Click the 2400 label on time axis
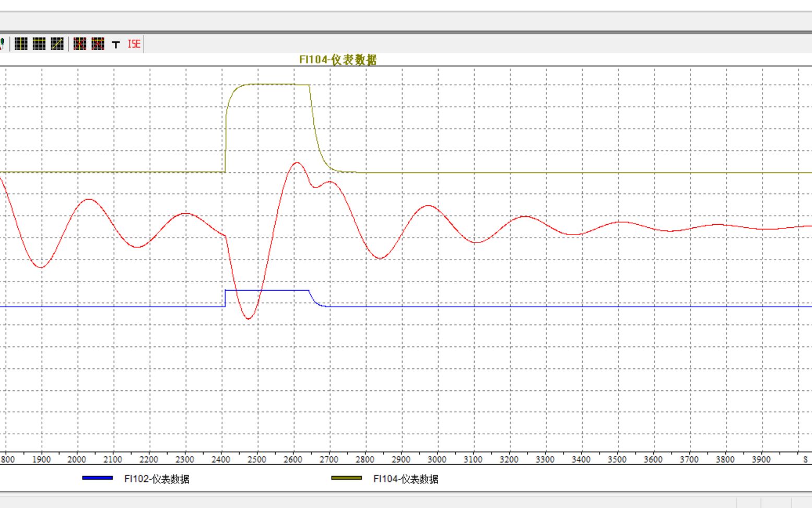 pos(221,459)
